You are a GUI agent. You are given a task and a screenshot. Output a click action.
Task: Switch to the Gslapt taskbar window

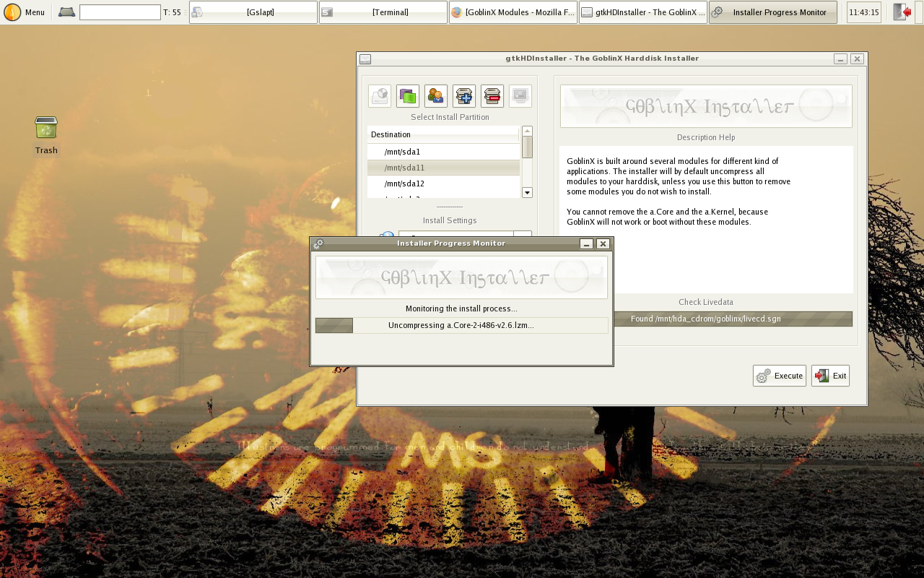[x=253, y=12]
